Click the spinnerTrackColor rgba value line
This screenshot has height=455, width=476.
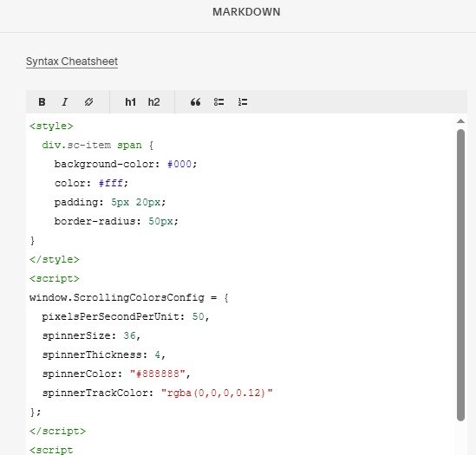pos(157,393)
